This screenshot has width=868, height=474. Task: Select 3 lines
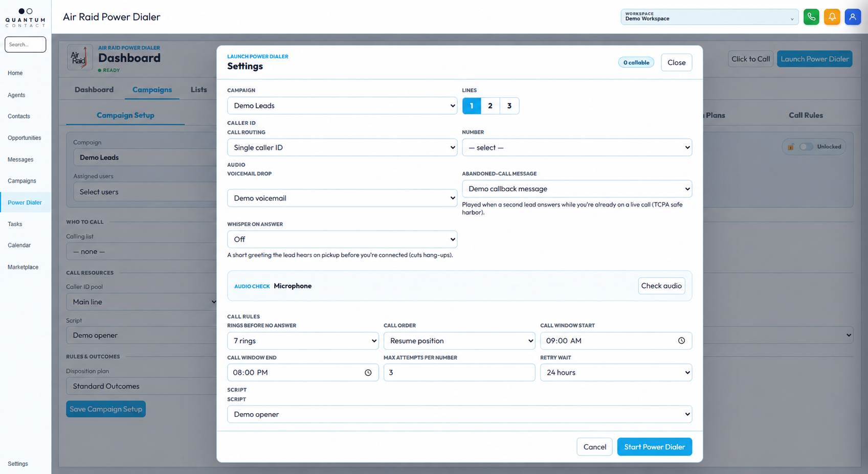click(509, 106)
